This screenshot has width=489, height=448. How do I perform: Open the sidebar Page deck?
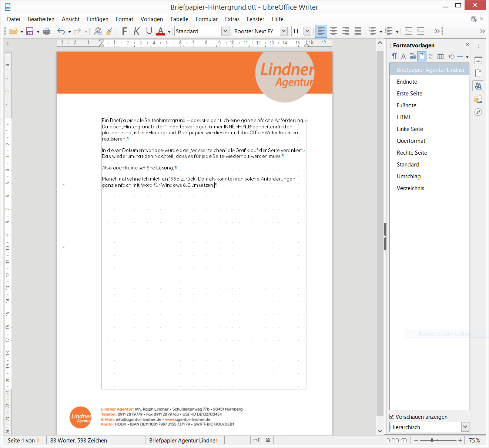point(478,73)
